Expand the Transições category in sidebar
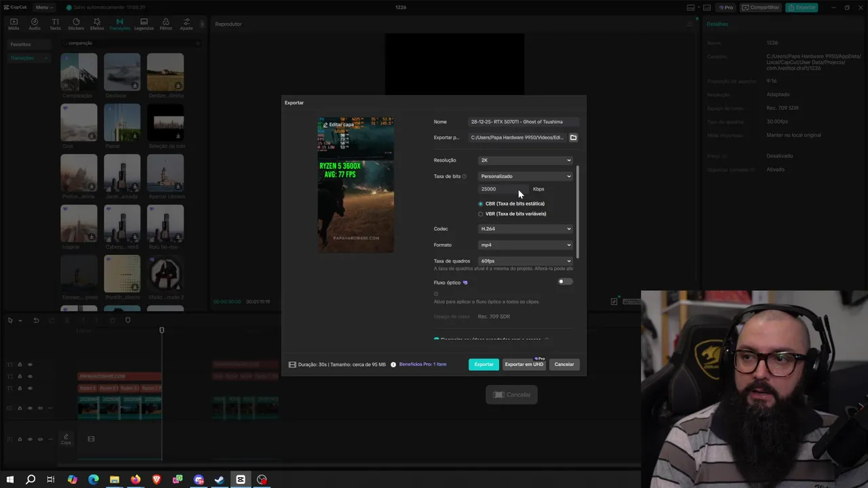The height and width of the screenshot is (488, 868). pos(28,58)
